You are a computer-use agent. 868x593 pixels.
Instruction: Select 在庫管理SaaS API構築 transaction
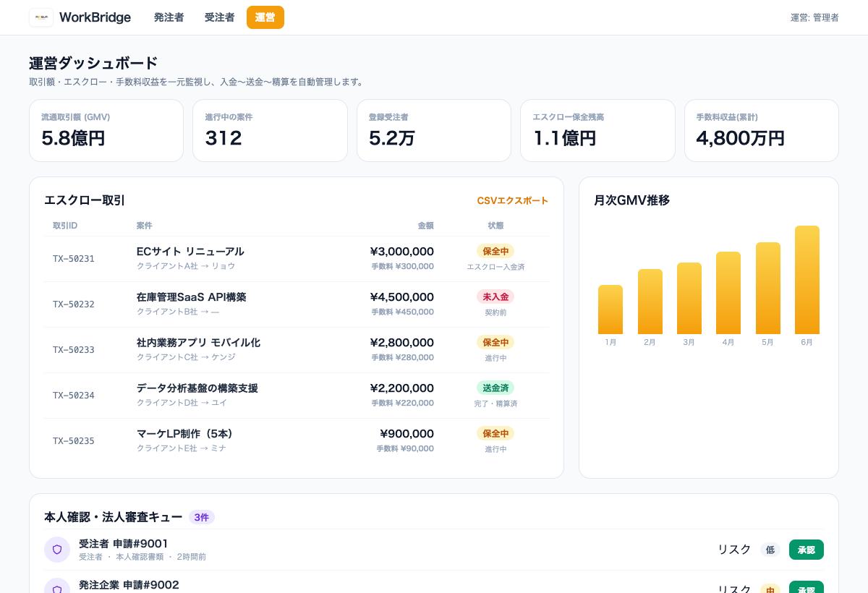297,304
